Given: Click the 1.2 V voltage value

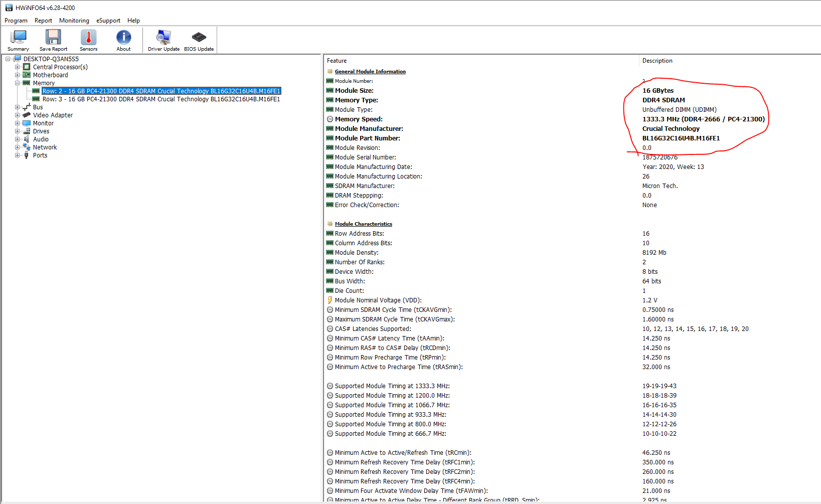Looking at the screenshot, I should pos(649,300).
